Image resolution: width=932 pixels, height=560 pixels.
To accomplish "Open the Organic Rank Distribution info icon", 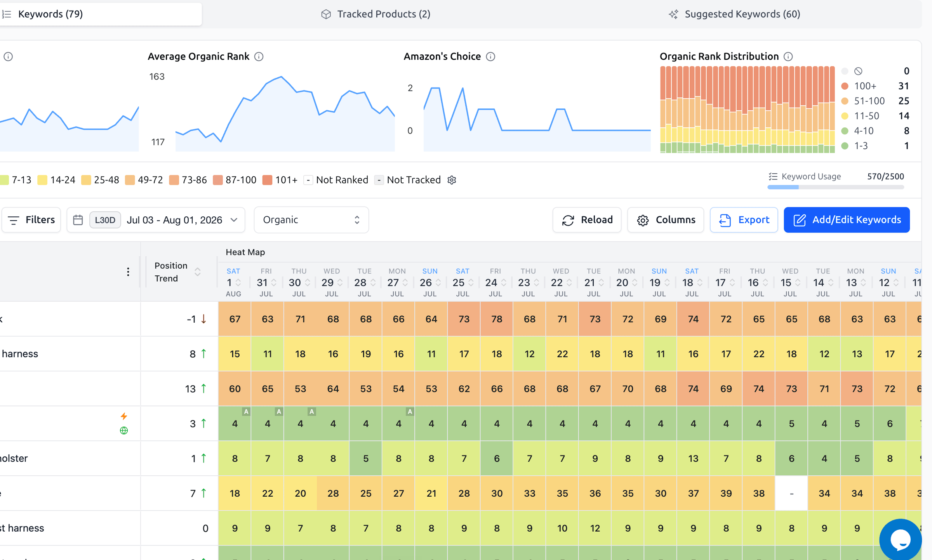I will click(788, 57).
